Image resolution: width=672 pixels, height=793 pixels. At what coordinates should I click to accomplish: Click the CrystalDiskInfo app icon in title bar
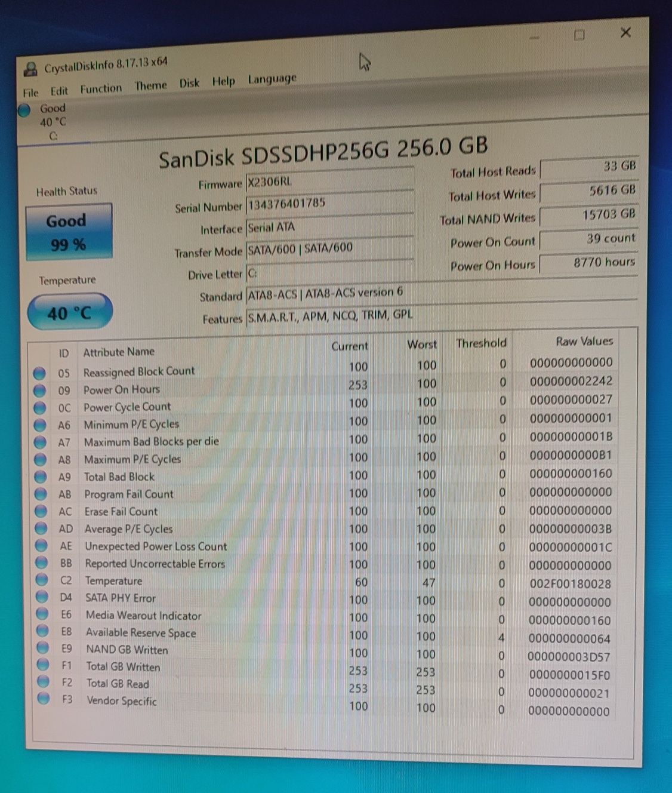[x=30, y=70]
